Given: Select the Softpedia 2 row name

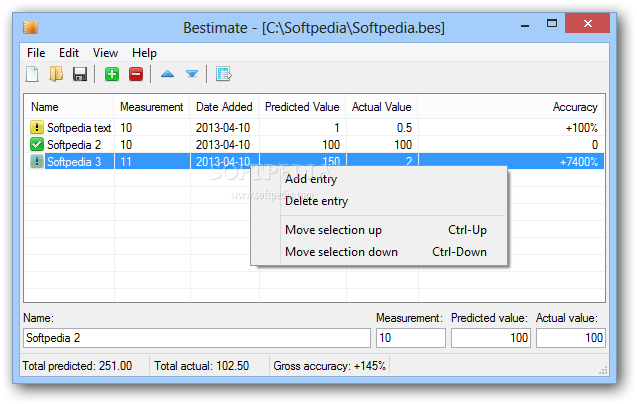Looking at the screenshot, I should tap(74, 145).
